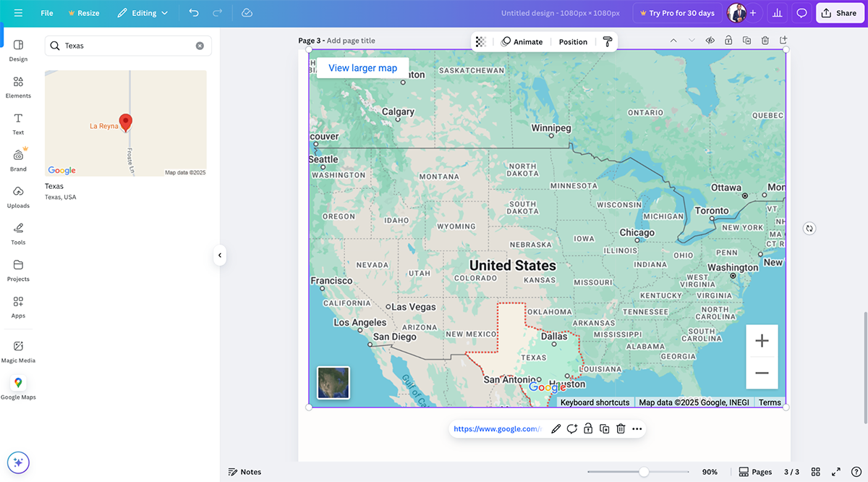Open the more options ellipsis in floating toolbar
The width and height of the screenshot is (868, 482).
(637, 429)
